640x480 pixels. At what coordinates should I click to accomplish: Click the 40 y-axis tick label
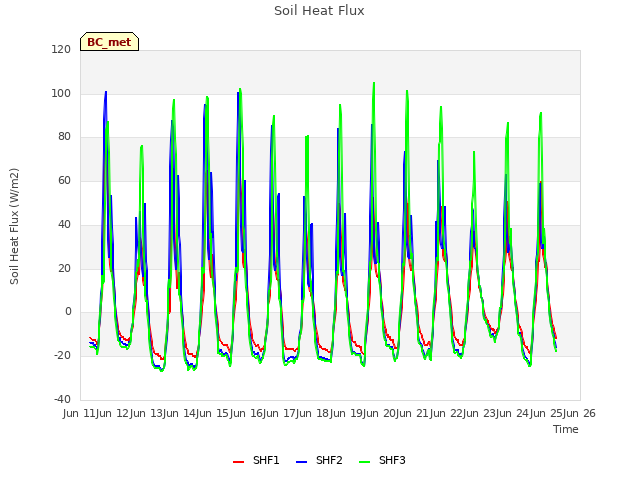(64, 224)
